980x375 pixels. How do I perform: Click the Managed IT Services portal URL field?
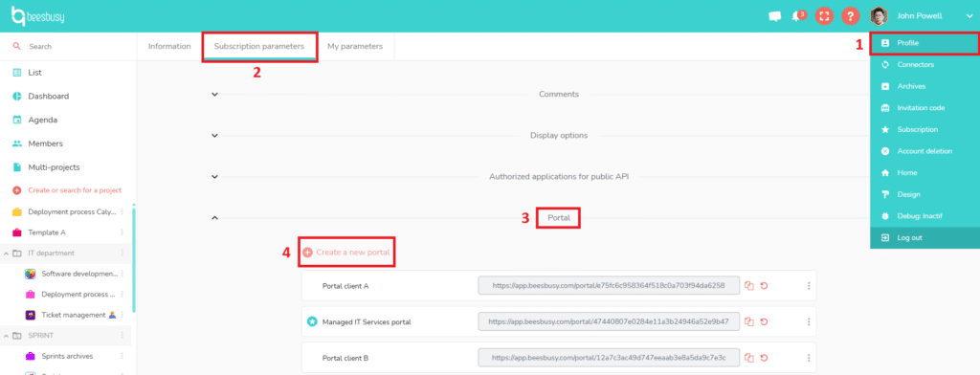609,321
